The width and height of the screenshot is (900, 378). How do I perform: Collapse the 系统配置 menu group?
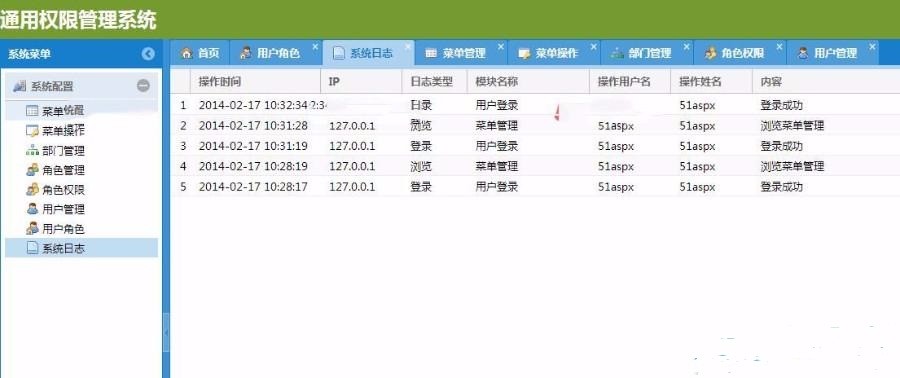143,86
